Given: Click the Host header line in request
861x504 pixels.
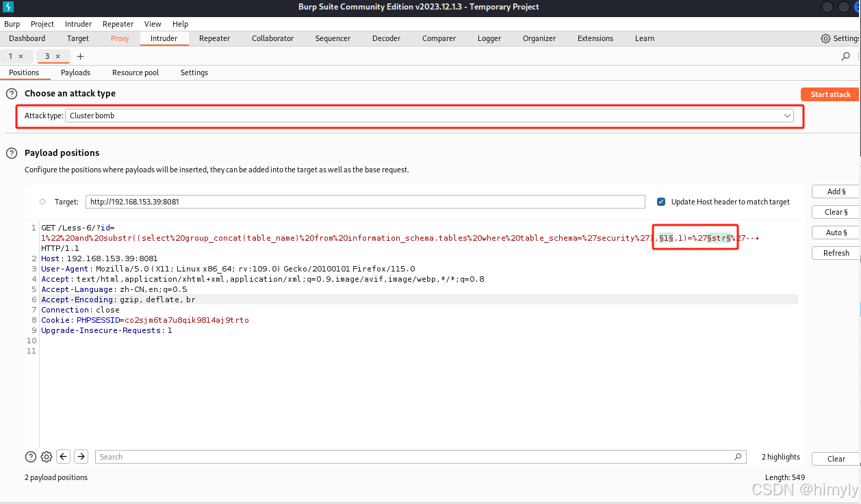Looking at the screenshot, I should pos(99,258).
